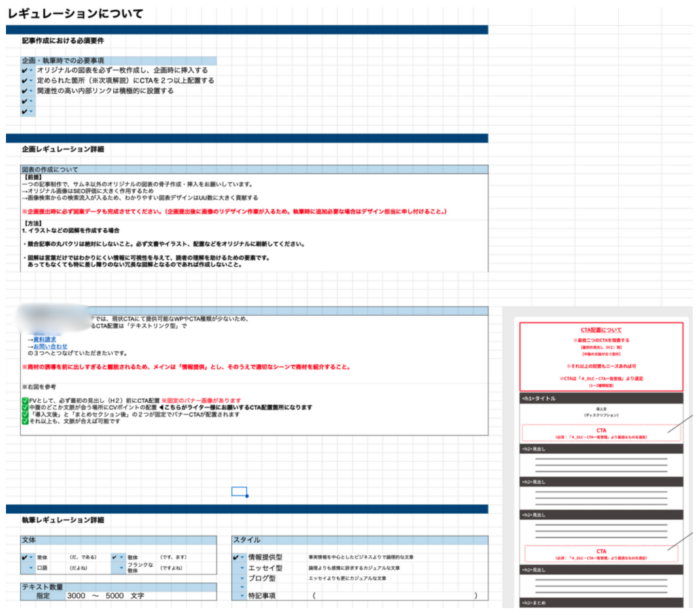Select the 「導入文後」と「まとめセクション後」 checklist line
Image resolution: width=696 pixels, height=616 pixels.
point(131,414)
